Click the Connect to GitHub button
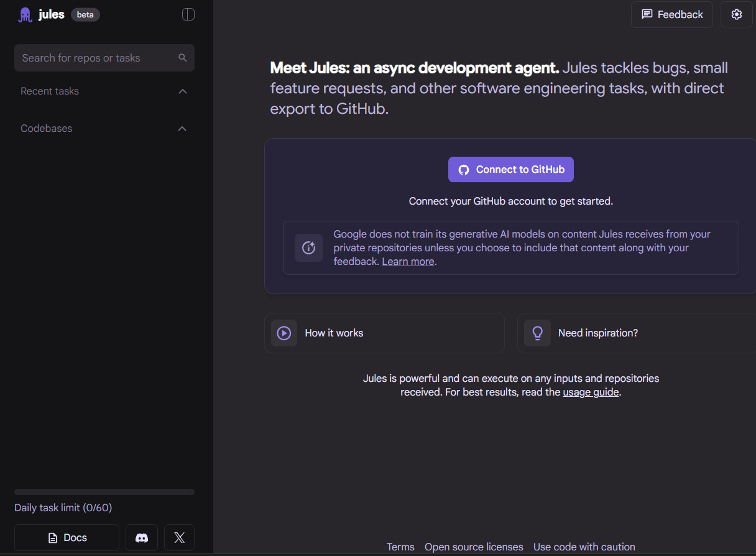Image resolution: width=756 pixels, height=556 pixels. point(511,170)
